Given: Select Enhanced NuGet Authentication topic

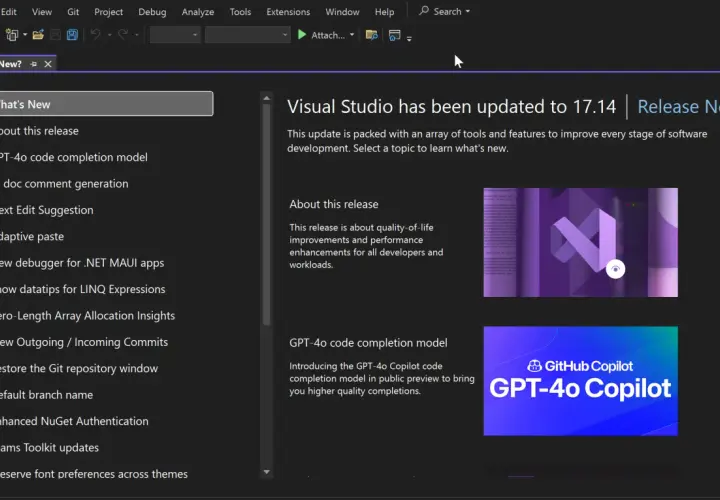Looking at the screenshot, I should click(74, 421).
